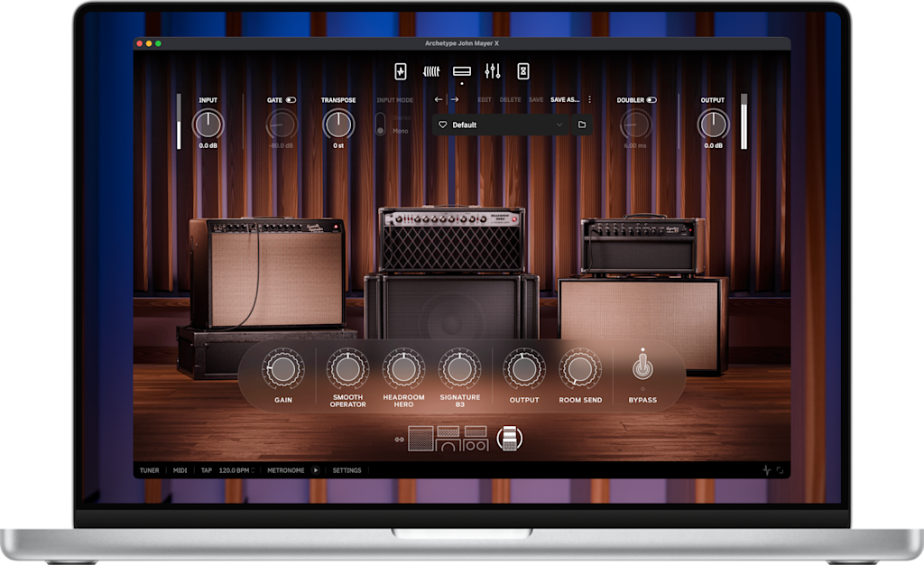This screenshot has width=924, height=565.
Task: Click the Doubler time knob
Action: [x=635, y=125]
